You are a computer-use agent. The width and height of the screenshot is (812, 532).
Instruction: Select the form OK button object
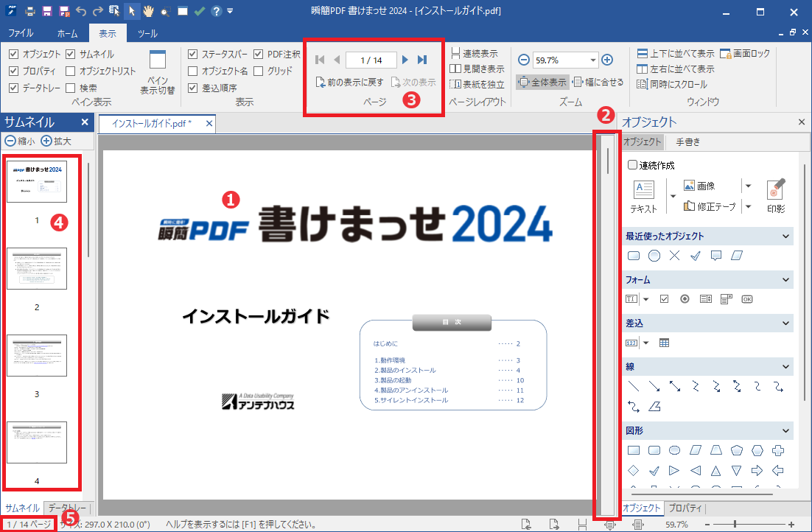[x=746, y=299]
